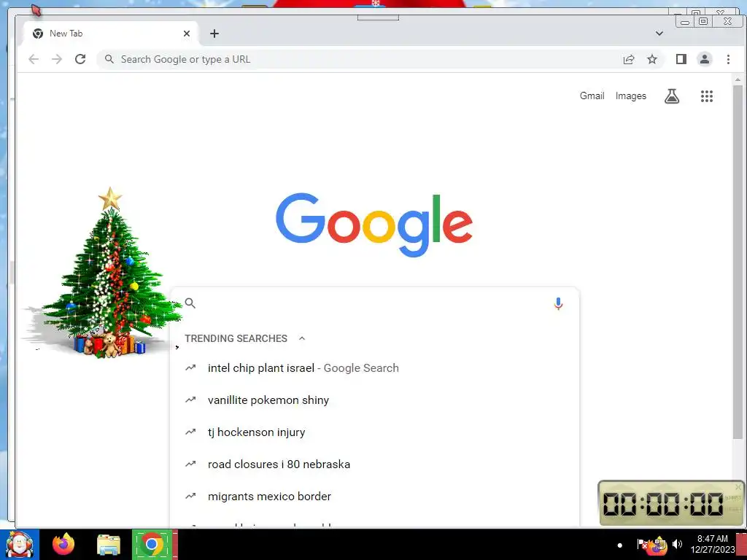747x560 pixels.
Task: Collapse the Trending Searches list
Action: click(301, 338)
